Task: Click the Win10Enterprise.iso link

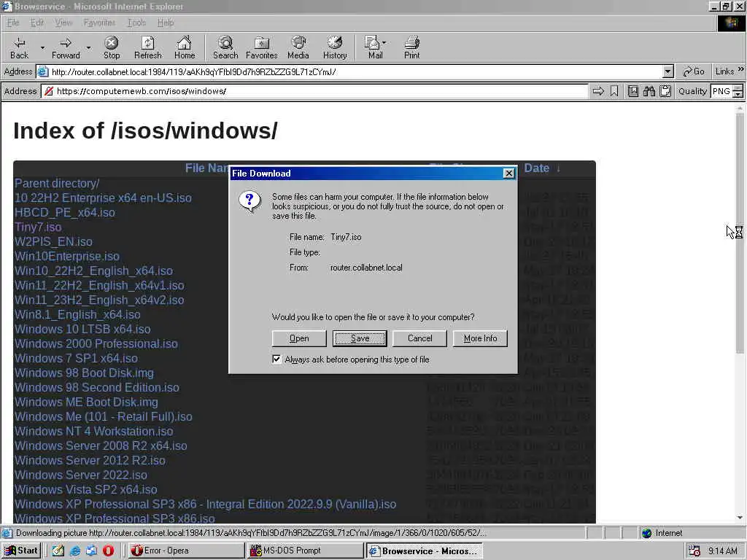Action: tap(67, 256)
